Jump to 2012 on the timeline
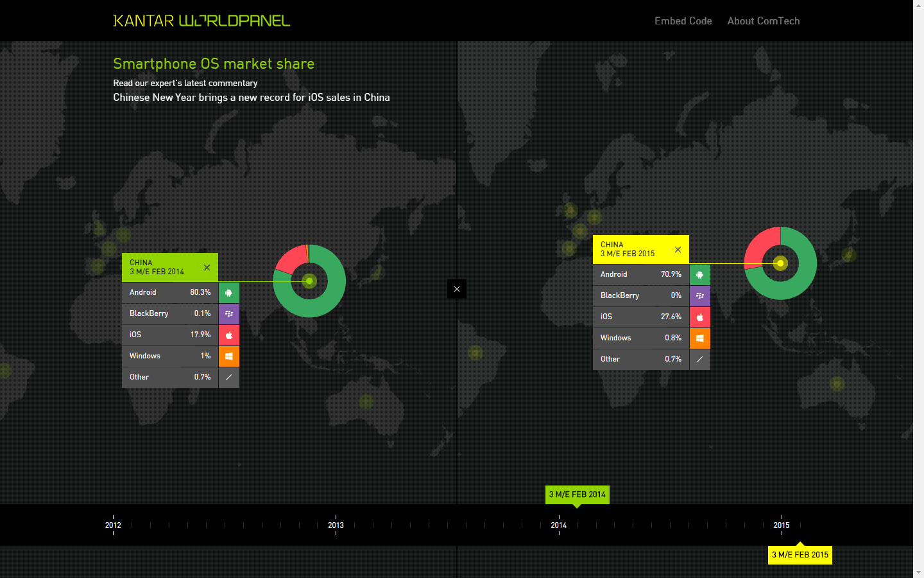The image size is (924, 578). coord(113,525)
